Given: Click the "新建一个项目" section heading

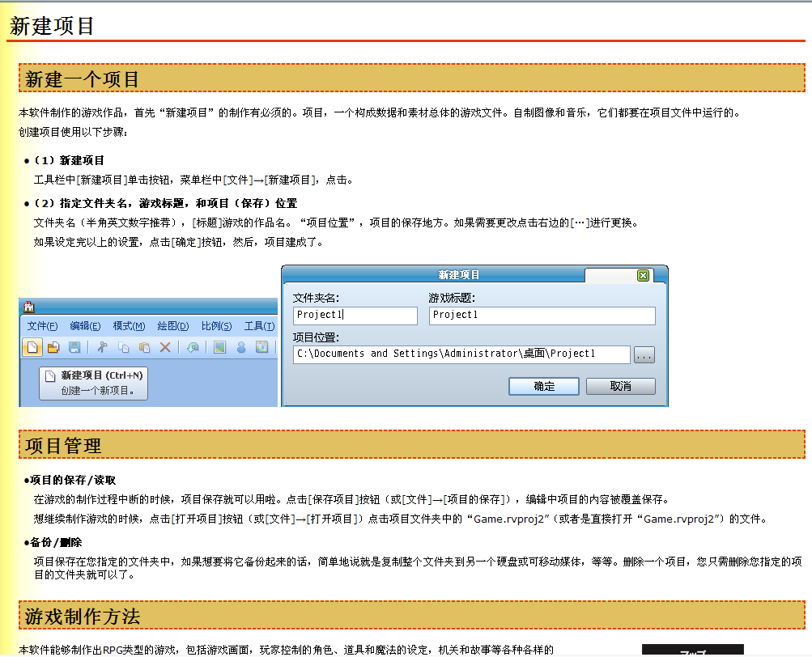Looking at the screenshot, I should point(83,80).
